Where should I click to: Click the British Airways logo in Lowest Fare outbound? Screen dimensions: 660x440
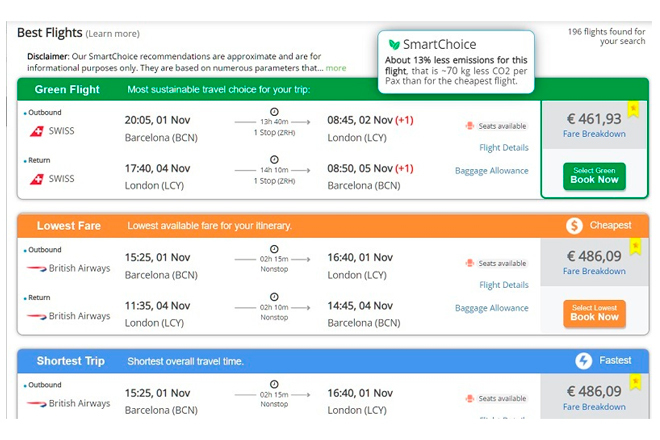tap(36, 267)
